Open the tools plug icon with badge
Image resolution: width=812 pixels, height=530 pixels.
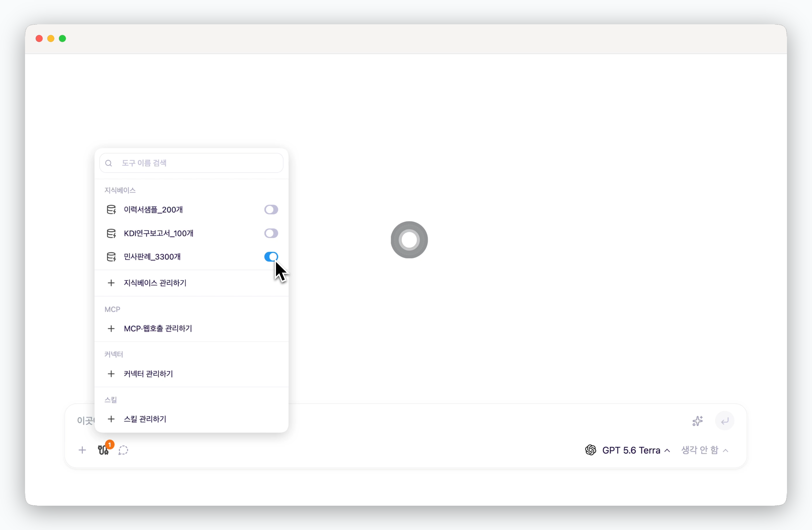pyautogui.click(x=103, y=450)
